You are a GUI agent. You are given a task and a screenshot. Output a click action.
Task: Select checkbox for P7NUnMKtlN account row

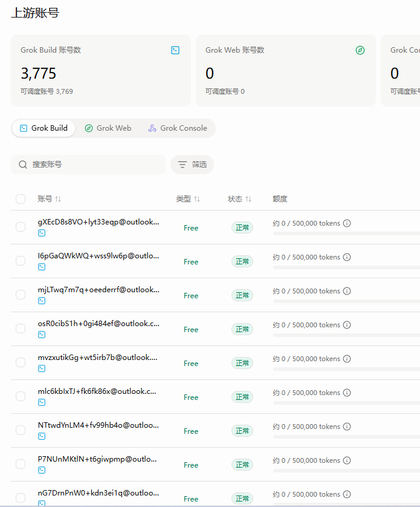(21, 464)
